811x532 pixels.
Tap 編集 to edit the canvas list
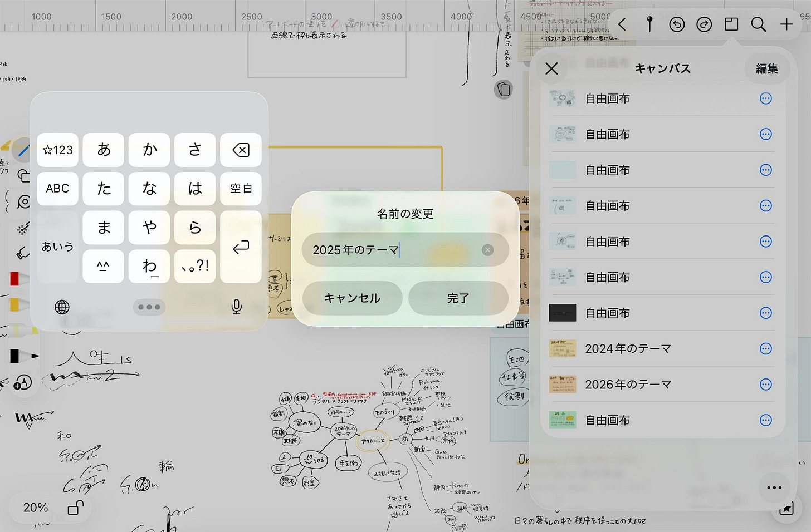(x=766, y=68)
